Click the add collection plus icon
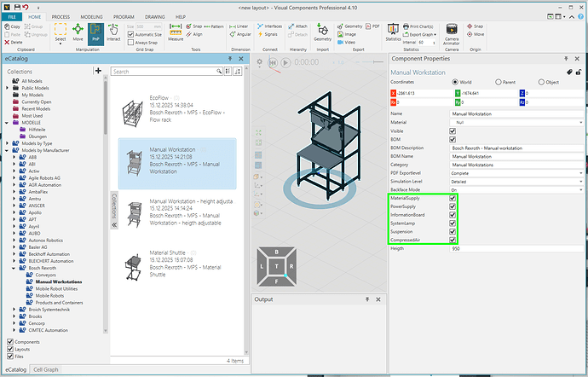The width and height of the screenshot is (588, 377). tap(98, 71)
